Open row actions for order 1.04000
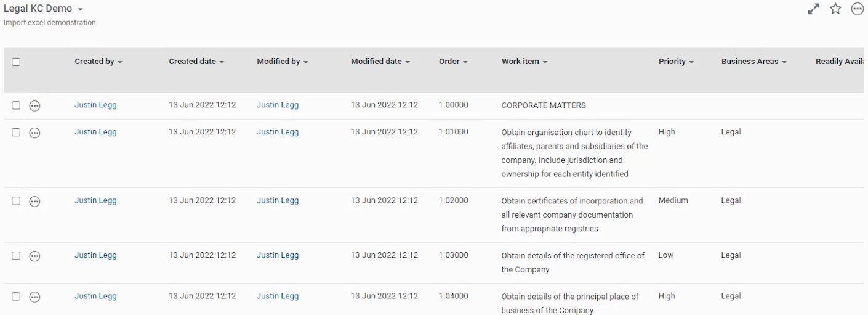This screenshot has width=868, height=315. pos(35,297)
